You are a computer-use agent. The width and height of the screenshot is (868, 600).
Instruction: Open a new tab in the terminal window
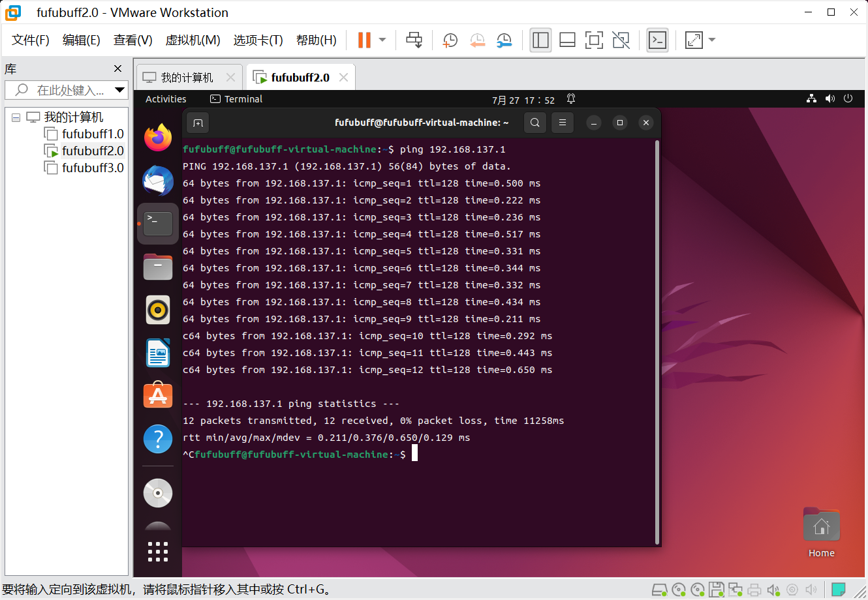coord(198,123)
